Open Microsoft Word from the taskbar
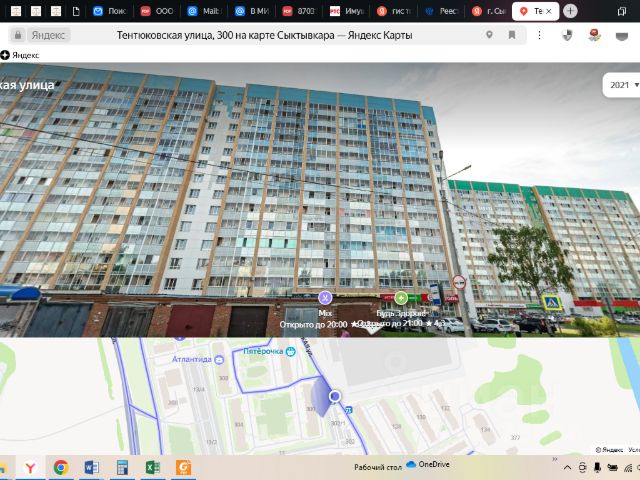640x480 pixels. (x=91, y=467)
